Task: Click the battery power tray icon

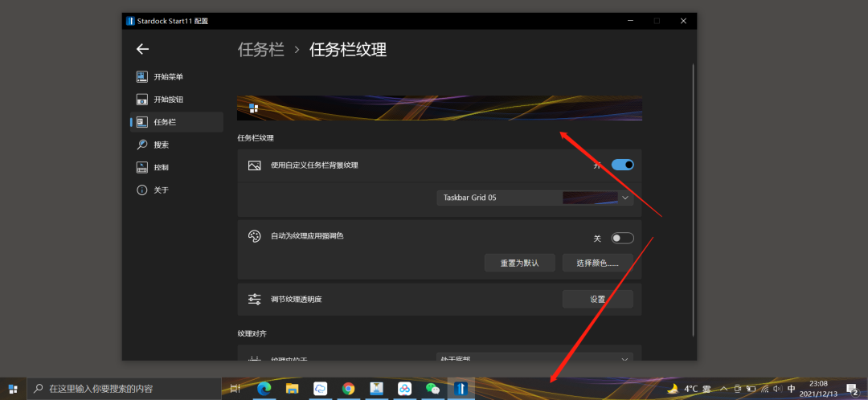Action: [x=751, y=389]
